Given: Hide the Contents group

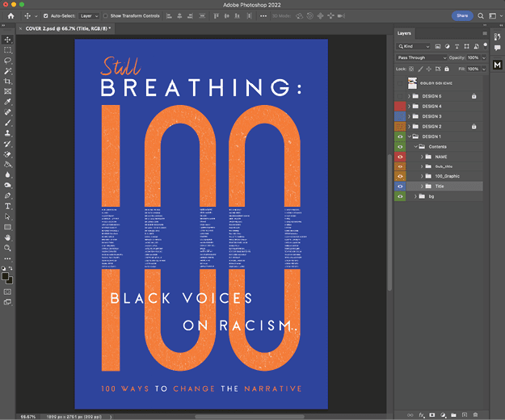Looking at the screenshot, I should (400, 147).
